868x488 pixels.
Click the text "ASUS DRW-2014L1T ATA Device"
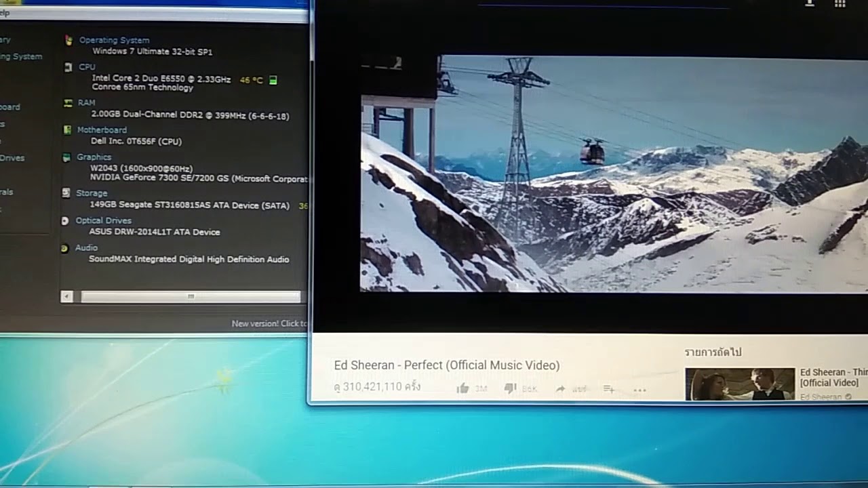point(155,232)
